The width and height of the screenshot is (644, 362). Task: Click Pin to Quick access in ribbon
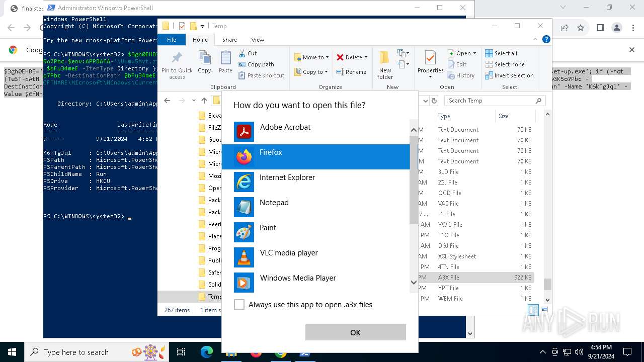pos(177,65)
